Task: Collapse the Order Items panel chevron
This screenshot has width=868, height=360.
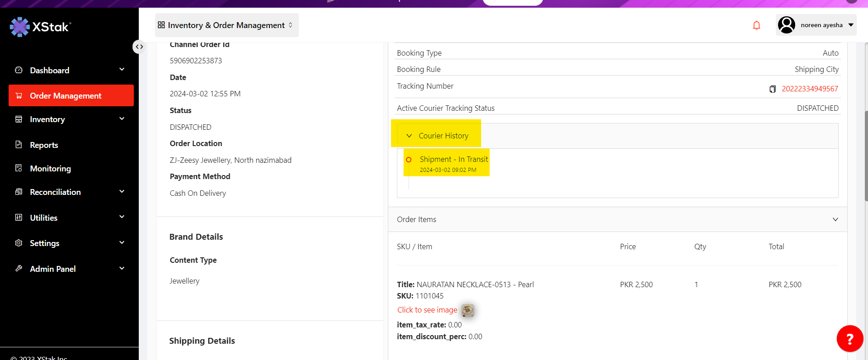Action: click(835, 219)
